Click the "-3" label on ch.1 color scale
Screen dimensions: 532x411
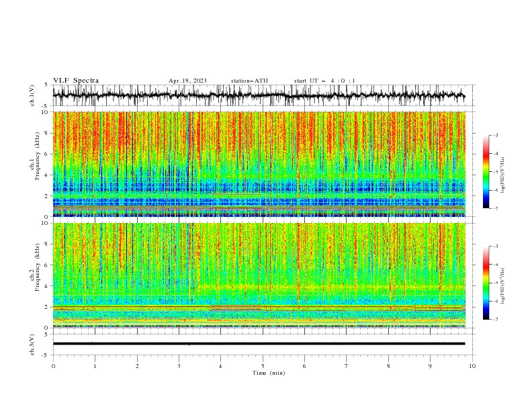coord(495,135)
